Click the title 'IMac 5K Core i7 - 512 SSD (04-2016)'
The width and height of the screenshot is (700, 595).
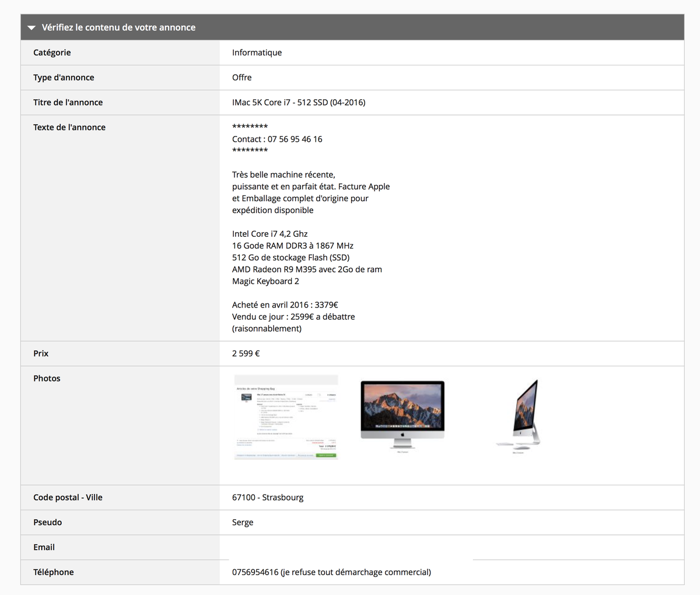299,102
